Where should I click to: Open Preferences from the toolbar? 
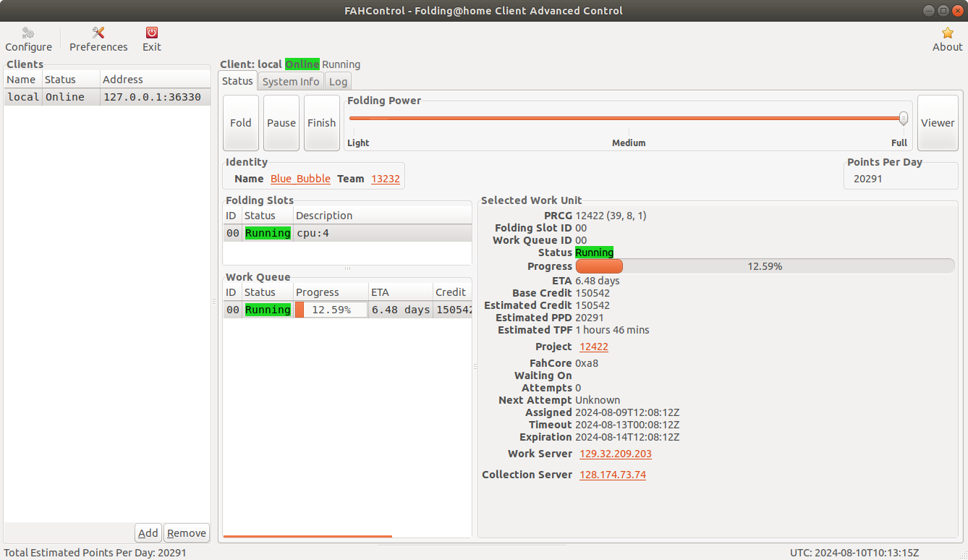[x=98, y=39]
